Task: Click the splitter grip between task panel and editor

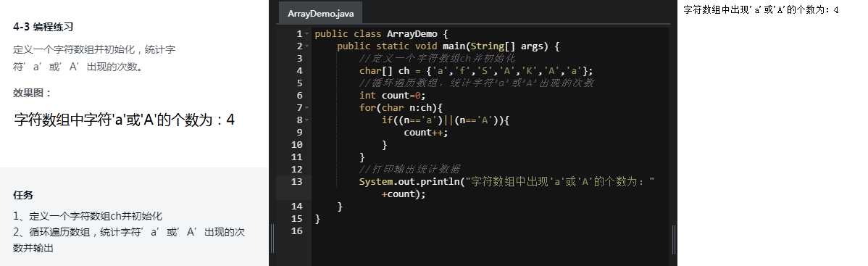Action: pyautogui.click(x=272, y=238)
